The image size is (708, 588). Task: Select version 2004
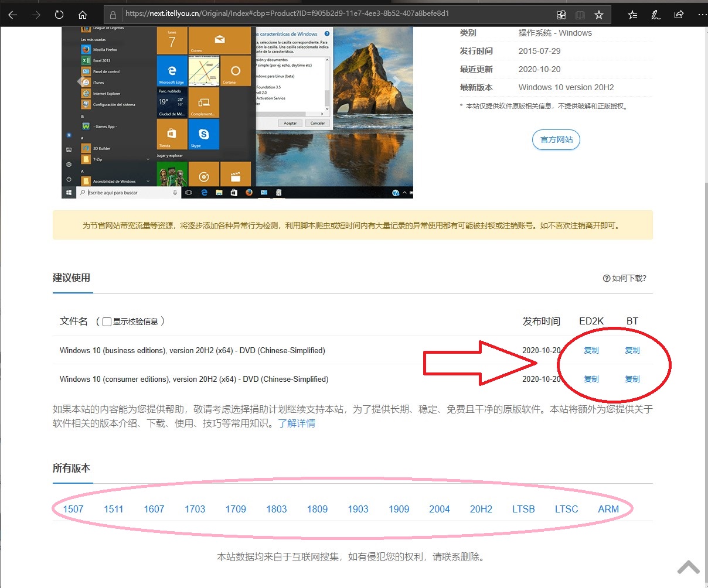point(440,509)
